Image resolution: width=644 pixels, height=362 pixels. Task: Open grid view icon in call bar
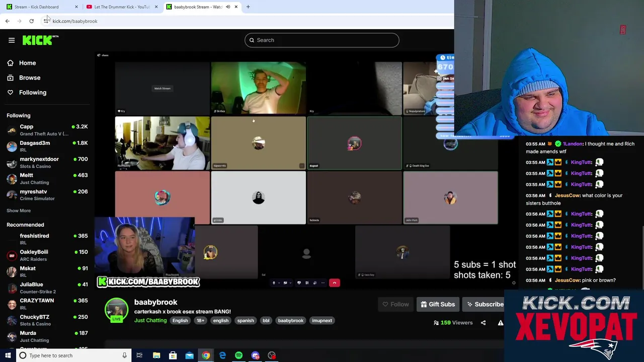307,283
